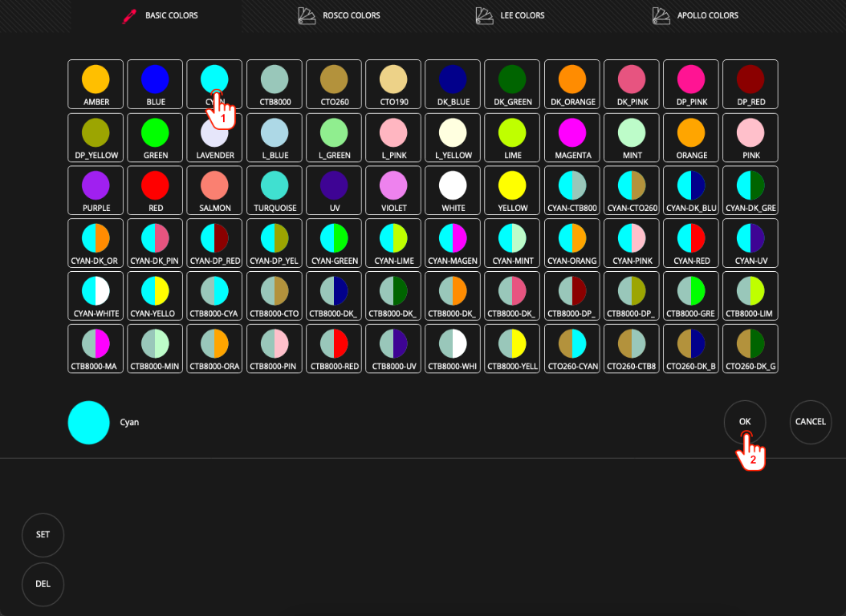Pick the DK_ORANGE swatch
Image resolution: width=846 pixels, height=616 pixels.
click(x=572, y=84)
